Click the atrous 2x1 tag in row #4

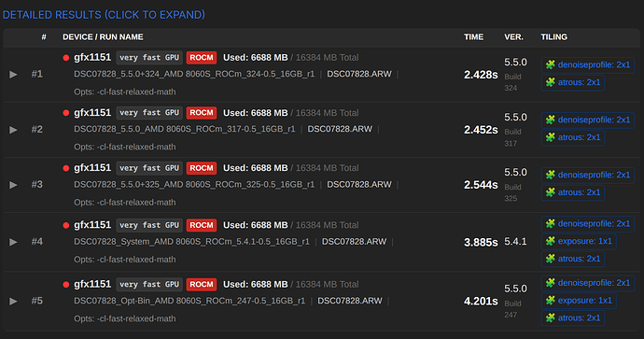[x=573, y=259]
